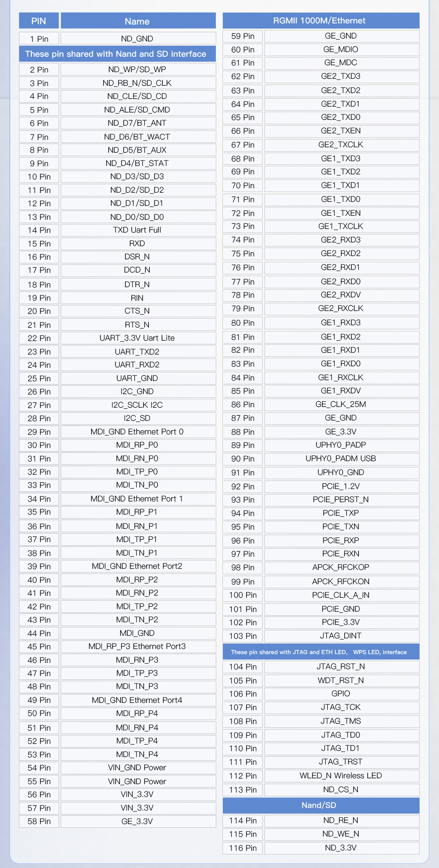The height and width of the screenshot is (868, 439).
Task: Select the ND_WP/SD_WP name cell
Action: pos(138,69)
